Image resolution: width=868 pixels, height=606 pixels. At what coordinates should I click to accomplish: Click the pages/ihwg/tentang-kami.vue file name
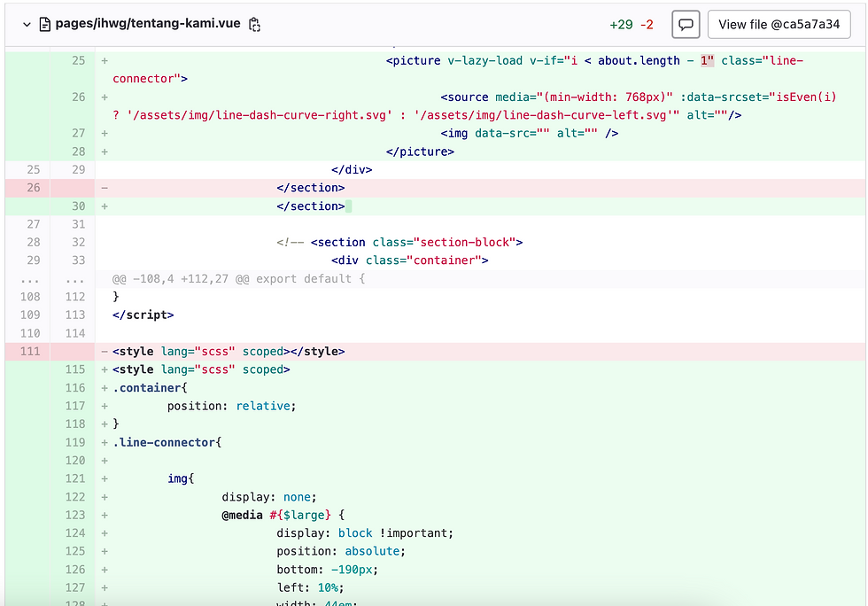pyautogui.click(x=148, y=23)
